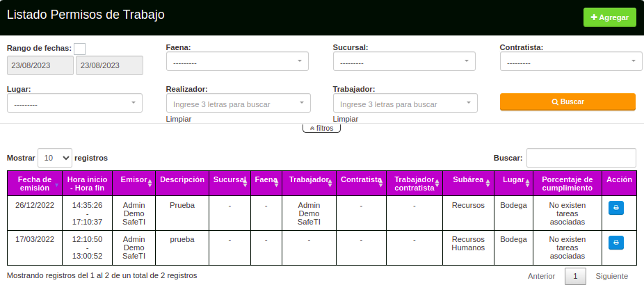
Task: Click the Mostrando registros summary text
Action: click(102, 275)
